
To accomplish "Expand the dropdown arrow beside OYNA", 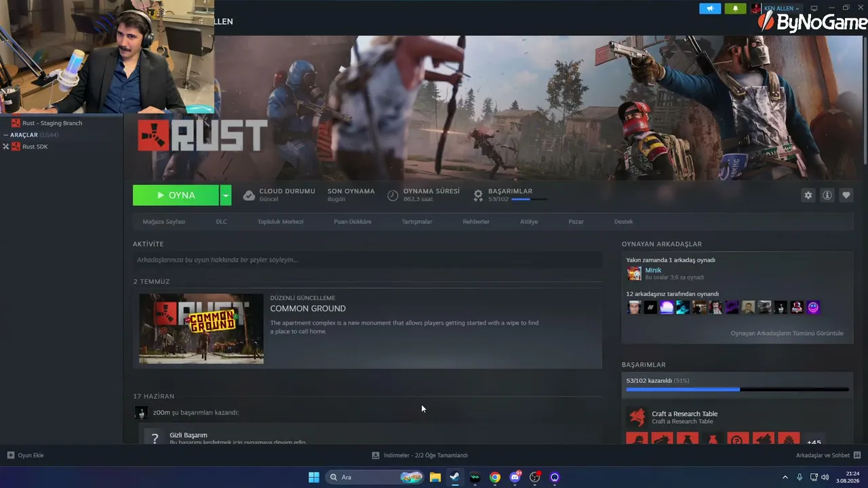I will click(x=226, y=195).
